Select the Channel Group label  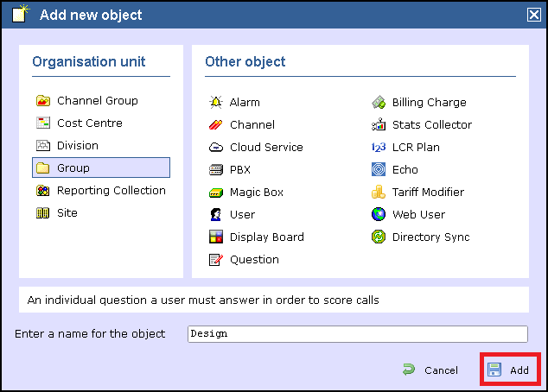coord(98,101)
